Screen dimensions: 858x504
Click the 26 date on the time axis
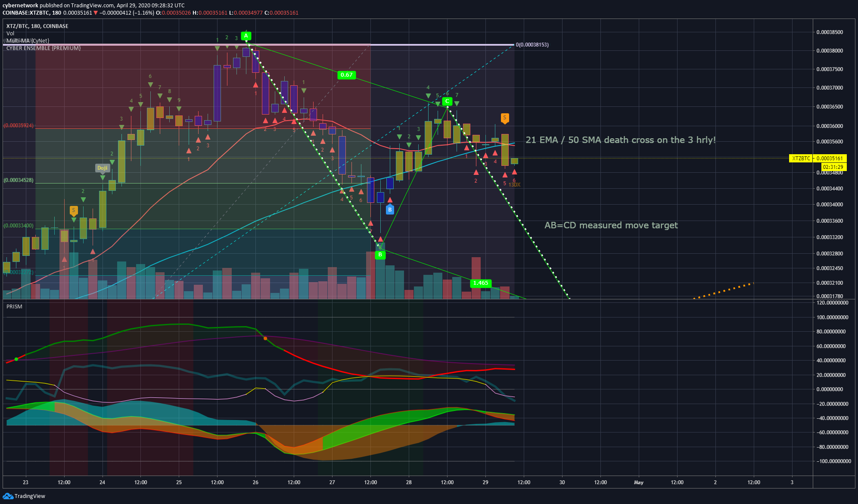pos(255,482)
